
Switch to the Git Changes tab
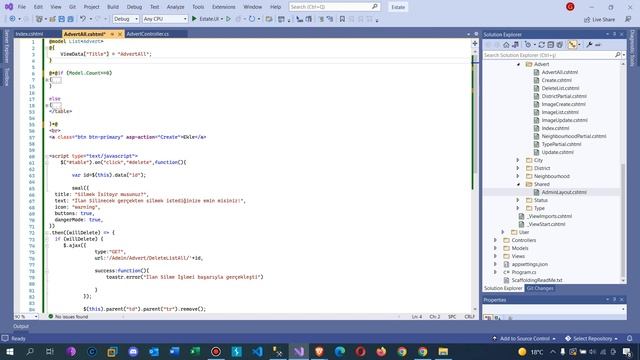click(x=540, y=289)
